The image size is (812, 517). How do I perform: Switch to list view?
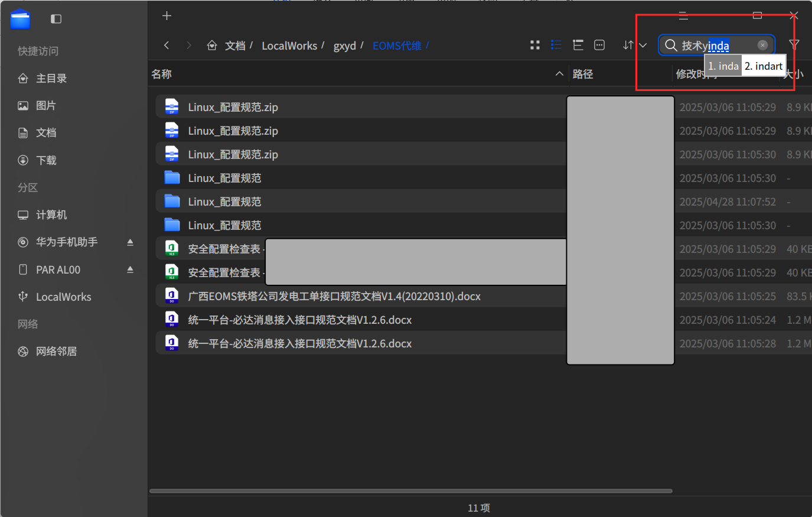click(x=556, y=45)
